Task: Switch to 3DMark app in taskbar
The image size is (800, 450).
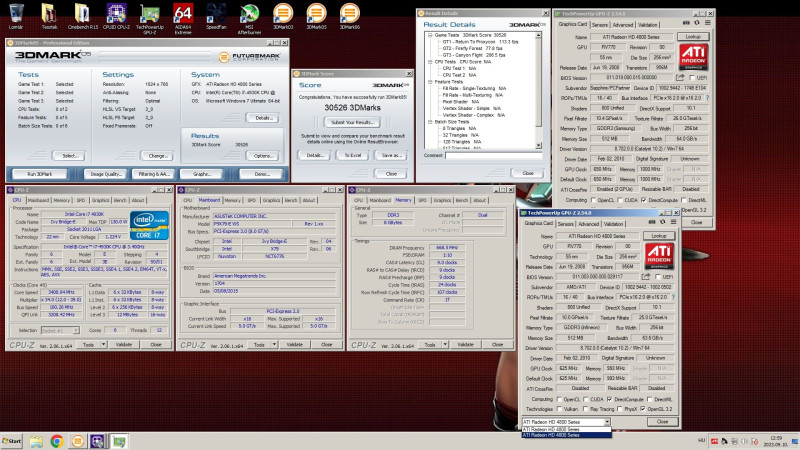Action: [x=78, y=441]
